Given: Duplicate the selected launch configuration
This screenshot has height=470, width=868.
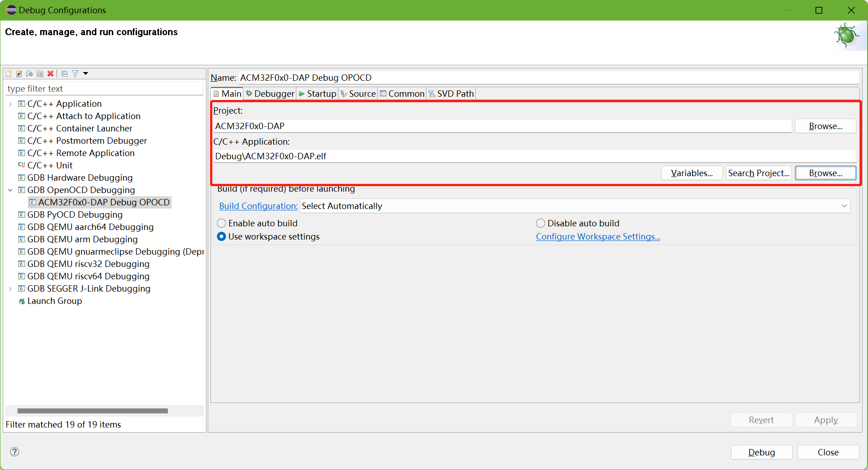Looking at the screenshot, I should (40, 73).
